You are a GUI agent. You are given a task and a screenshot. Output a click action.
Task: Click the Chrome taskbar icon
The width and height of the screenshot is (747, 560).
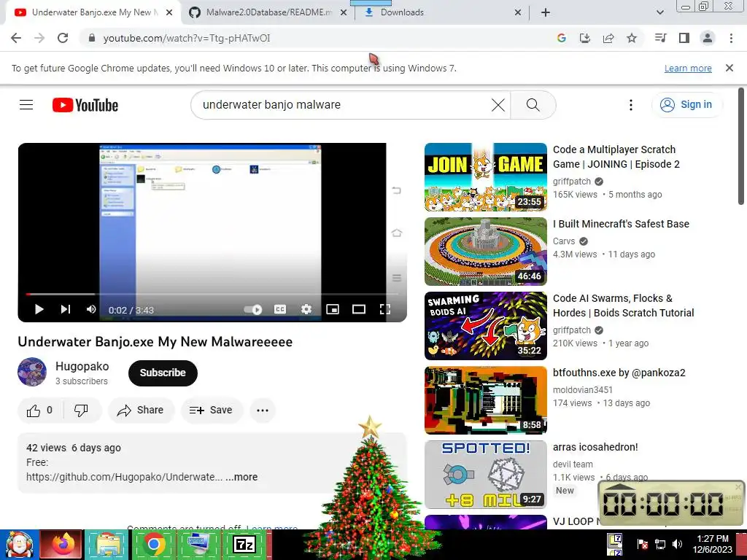point(153,545)
